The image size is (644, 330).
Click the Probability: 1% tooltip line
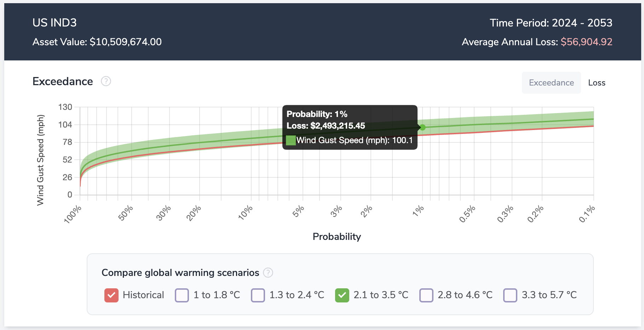click(317, 114)
